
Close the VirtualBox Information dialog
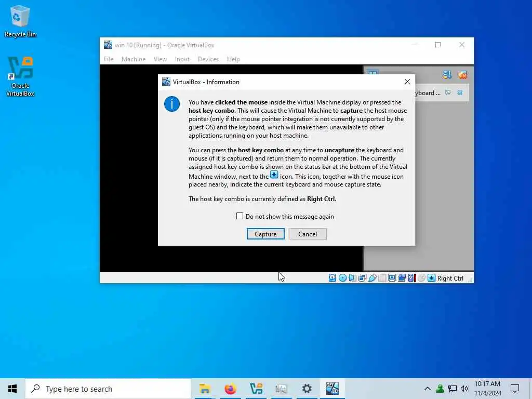(x=407, y=82)
